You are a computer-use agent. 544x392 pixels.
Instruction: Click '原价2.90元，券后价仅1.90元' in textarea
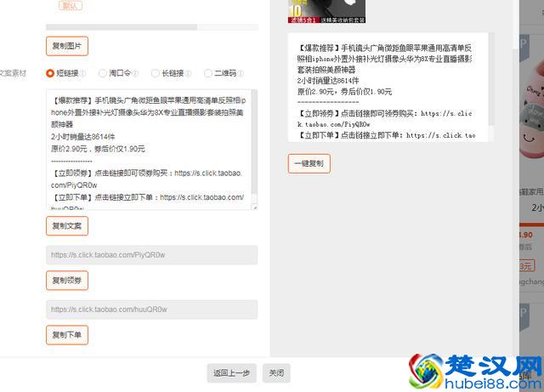(x=98, y=149)
